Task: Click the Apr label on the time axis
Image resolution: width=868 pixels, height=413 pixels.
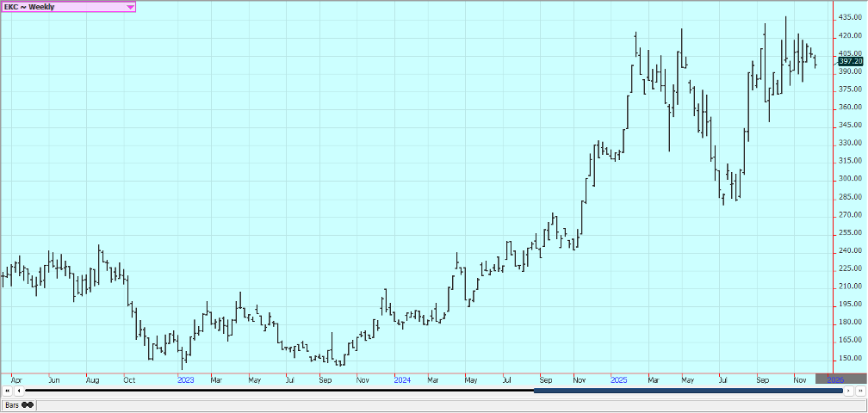Action: pyautogui.click(x=16, y=379)
